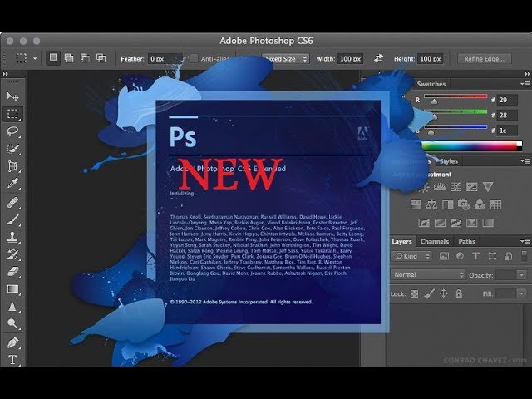Select the Move tool
The height and width of the screenshot is (399, 532).
coord(12,96)
